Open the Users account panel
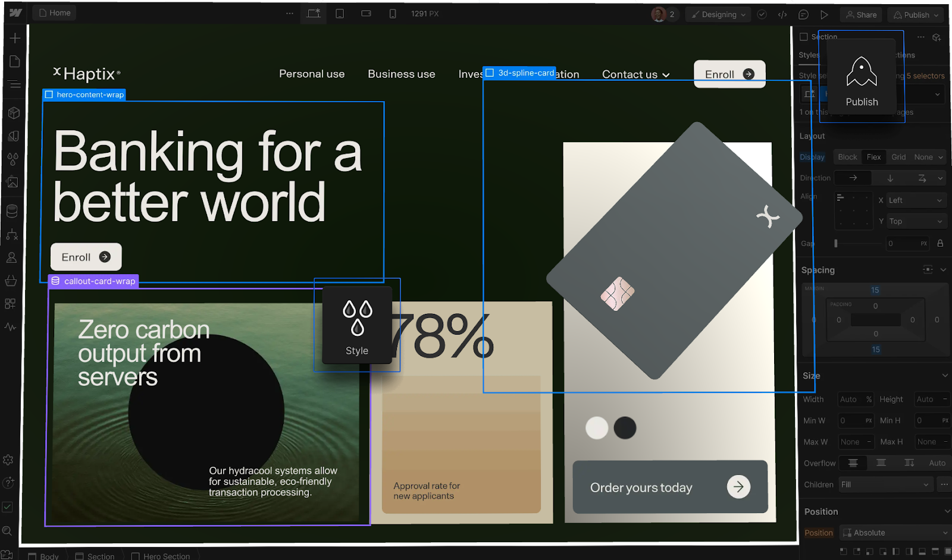This screenshot has width=952, height=560. [11, 257]
